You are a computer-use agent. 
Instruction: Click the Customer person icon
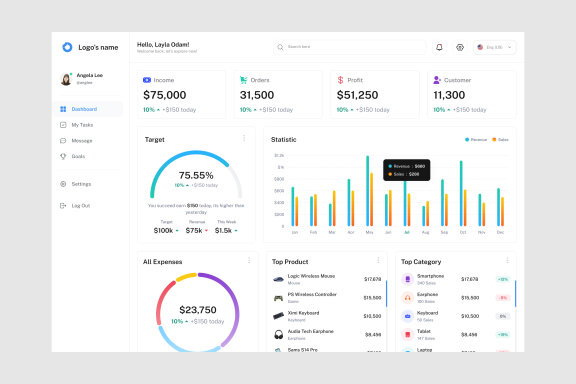tap(437, 80)
